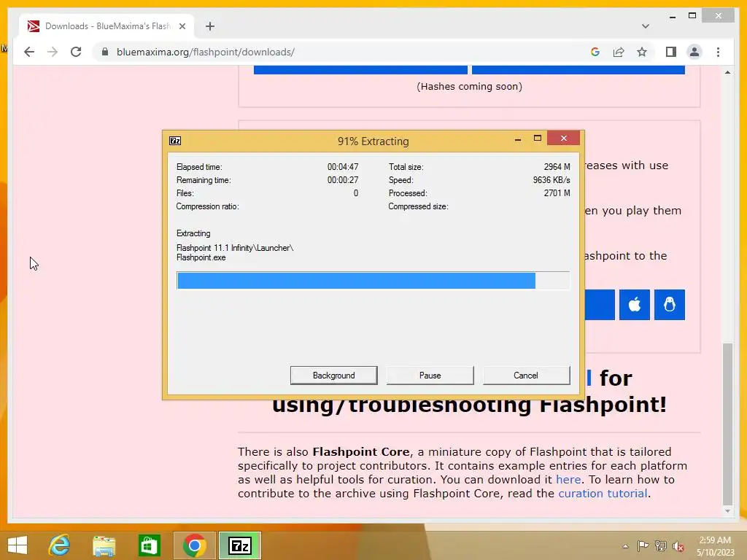Click the site lock icon
The width and height of the screenshot is (747, 560).
pos(105,52)
